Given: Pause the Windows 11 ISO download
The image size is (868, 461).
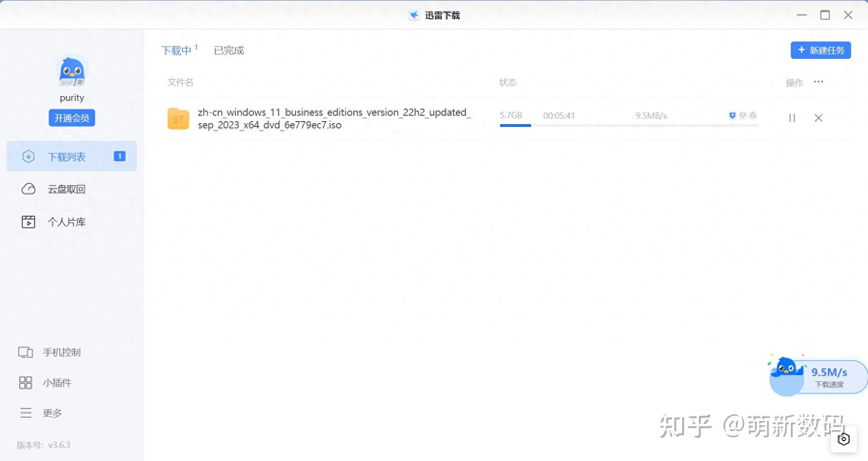Looking at the screenshot, I should (x=792, y=117).
